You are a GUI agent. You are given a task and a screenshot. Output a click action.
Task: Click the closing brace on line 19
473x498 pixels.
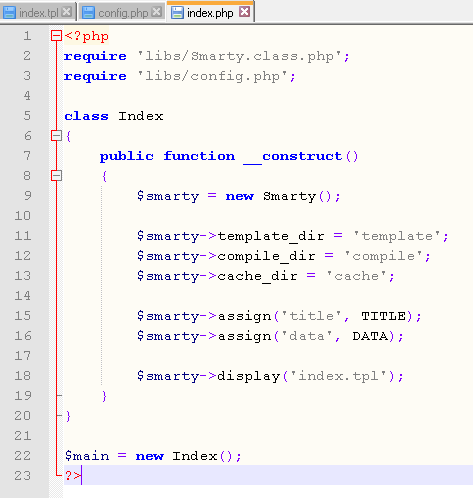pyautogui.click(x=104, y=396)
